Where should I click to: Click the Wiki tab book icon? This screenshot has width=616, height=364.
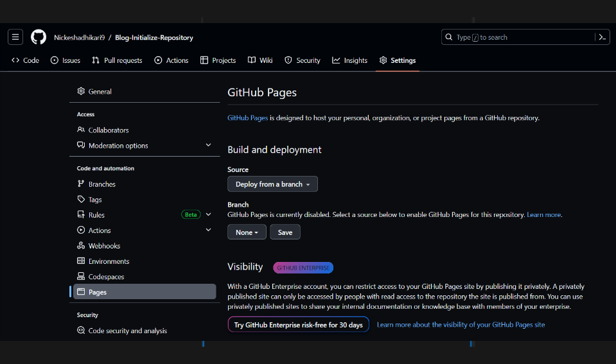(251, 60)
